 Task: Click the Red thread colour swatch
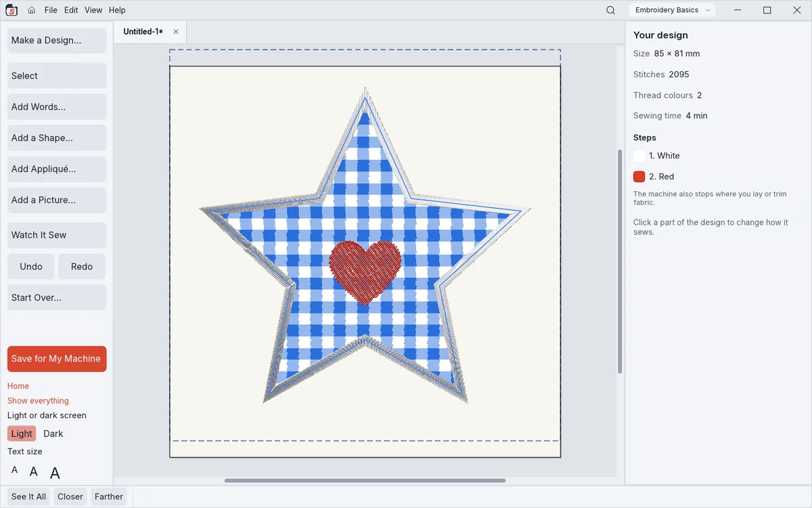pyautogui.click(x=639, y=177)
